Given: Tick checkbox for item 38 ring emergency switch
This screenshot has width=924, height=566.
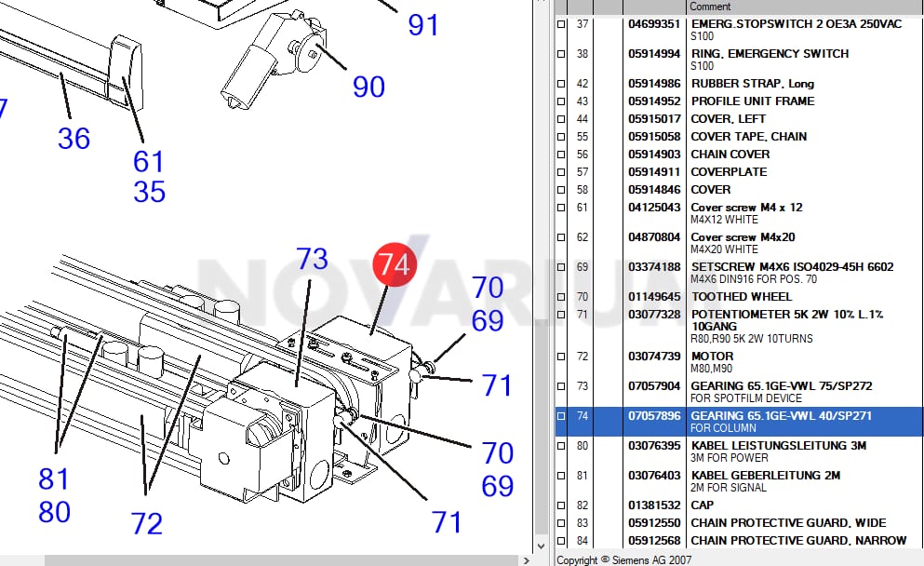Looking at the screenshot, I should point(561,54).
